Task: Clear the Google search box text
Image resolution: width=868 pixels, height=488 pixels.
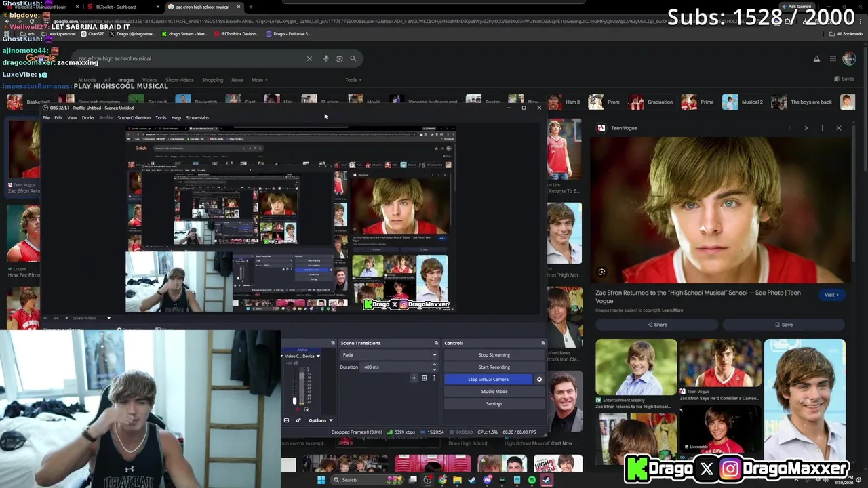Action: pos(309,58)
